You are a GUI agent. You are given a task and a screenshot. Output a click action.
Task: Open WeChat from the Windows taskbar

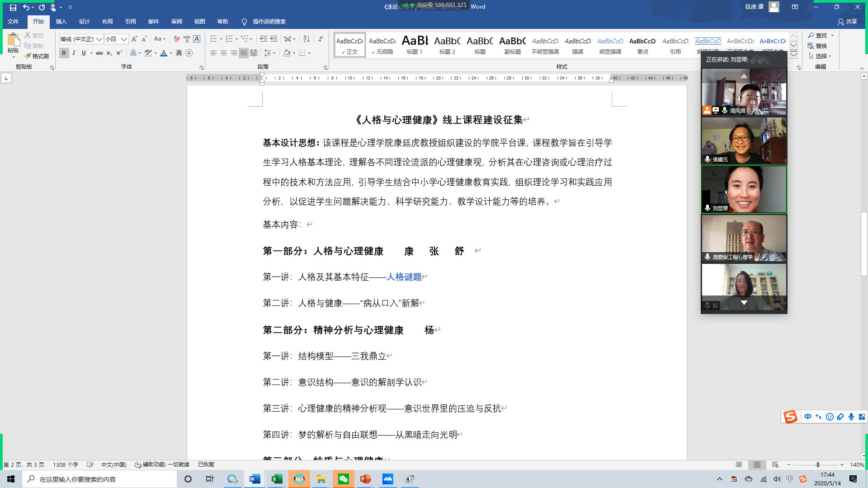coord(344,479)
